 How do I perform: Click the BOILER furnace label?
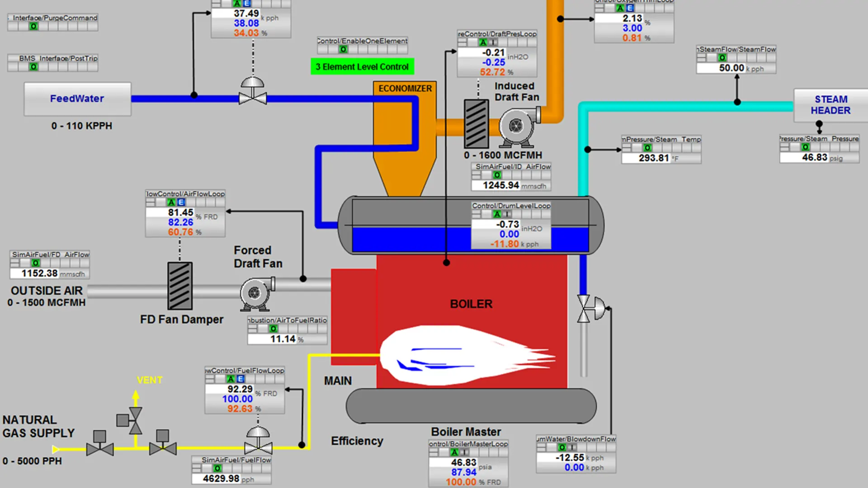pos(471,304)
